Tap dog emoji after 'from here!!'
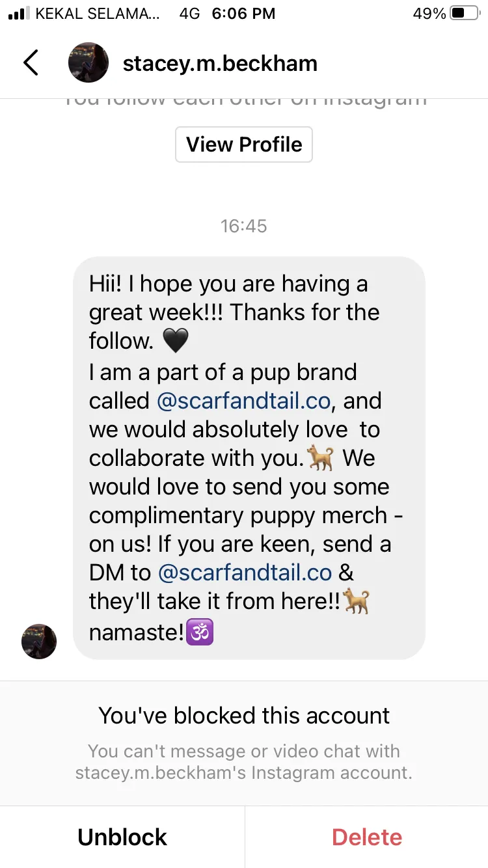488x868 pixels. (357, 601)
